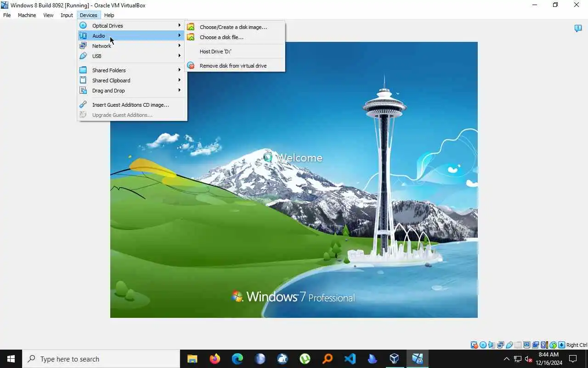Launch Firefox from the taskbar

(215, 359)
